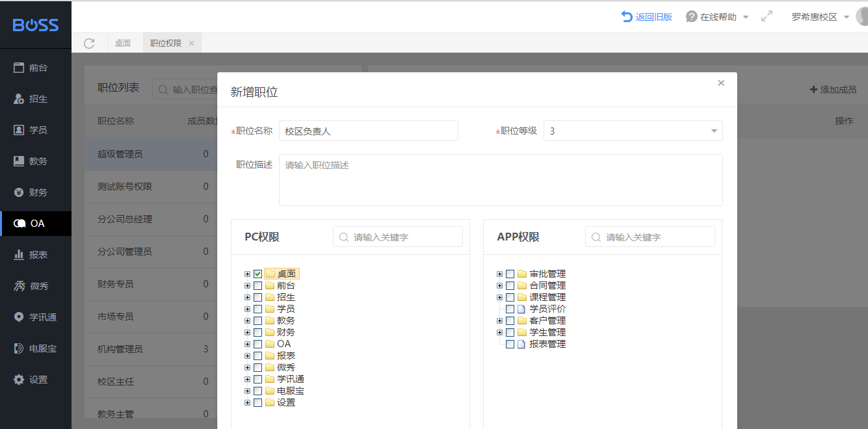
Task: Expand the 客户管理 node in APP权限
Action: coord(499,320)
